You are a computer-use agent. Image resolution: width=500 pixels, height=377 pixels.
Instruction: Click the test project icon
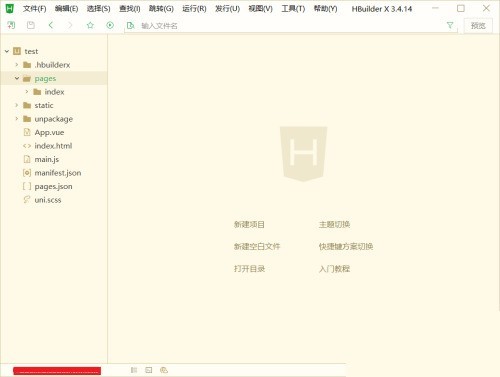point(17,51)
